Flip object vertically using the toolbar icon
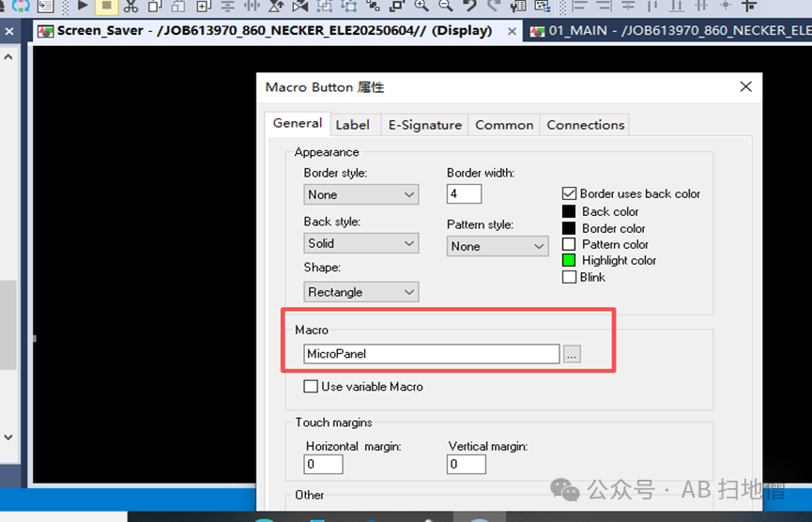 pyautogui.click(x=276, y=6)
